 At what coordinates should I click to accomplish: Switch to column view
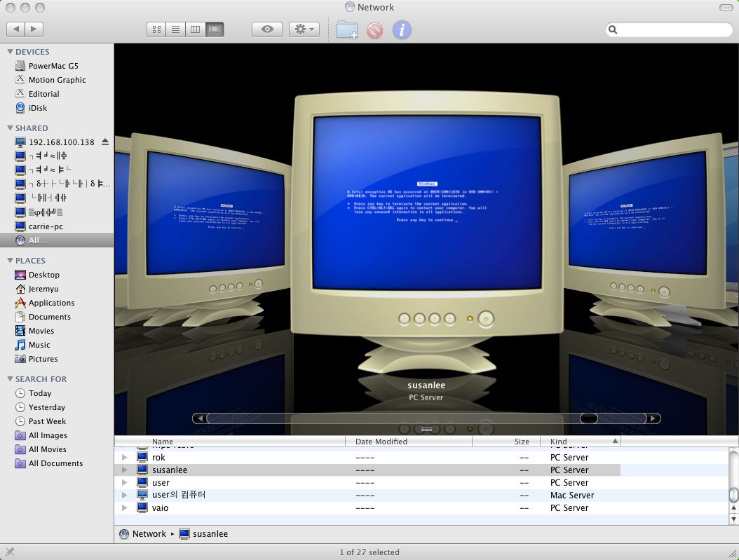tap(195, 29)
